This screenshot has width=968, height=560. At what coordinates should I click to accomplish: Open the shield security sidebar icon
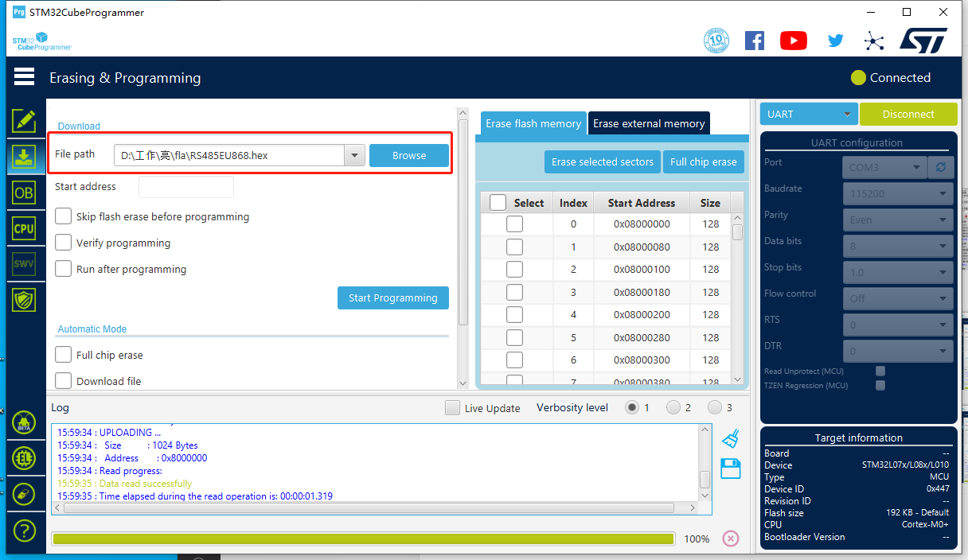tap(24, 299)
